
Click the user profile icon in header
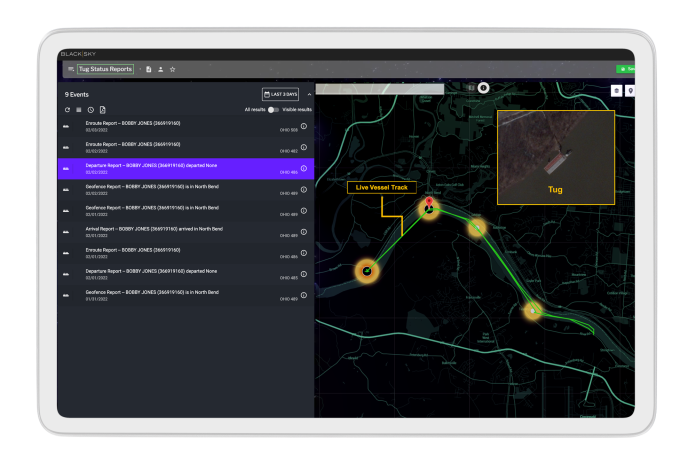coord(161,69)
